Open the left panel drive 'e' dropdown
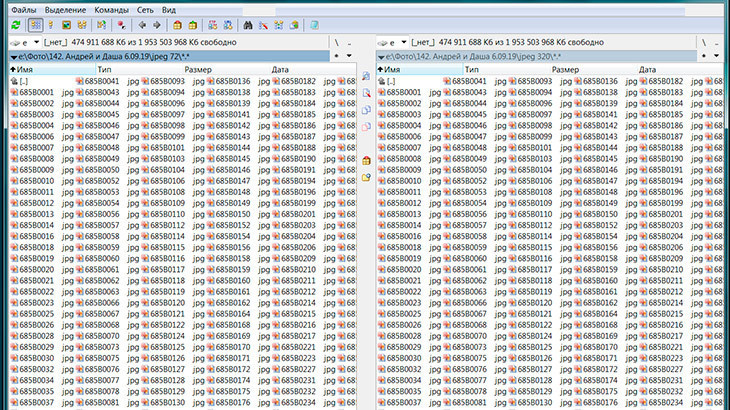The image size is (730, 410). click(x=24, y=43)
